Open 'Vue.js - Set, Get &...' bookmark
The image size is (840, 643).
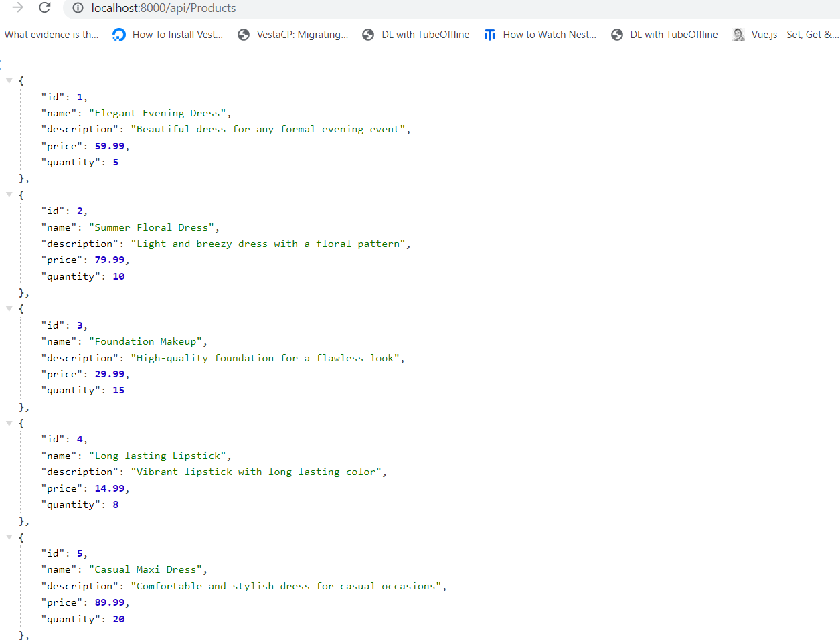[x=785, y=35]
